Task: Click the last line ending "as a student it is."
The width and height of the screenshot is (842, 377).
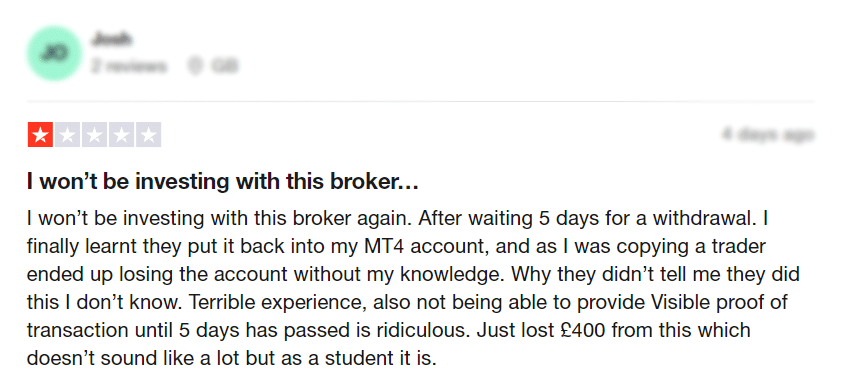Action: (232, 358)
